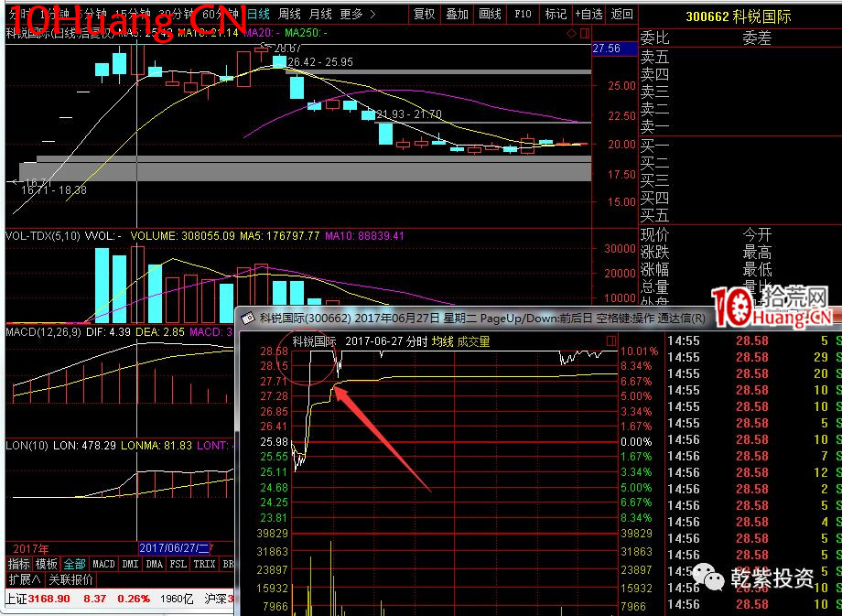Expand the 扩展∧ panel

pyautogui.click(x=24, y=579)
